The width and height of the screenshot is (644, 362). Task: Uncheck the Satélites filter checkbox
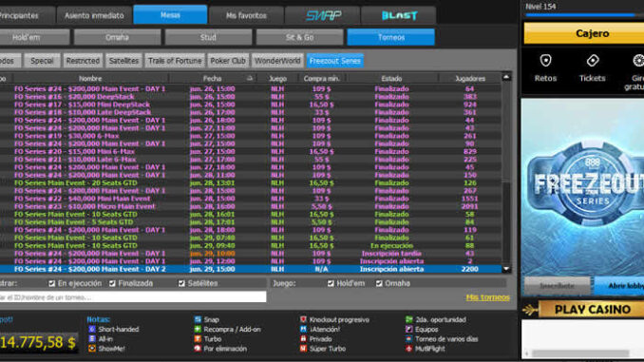pos(181,283)
